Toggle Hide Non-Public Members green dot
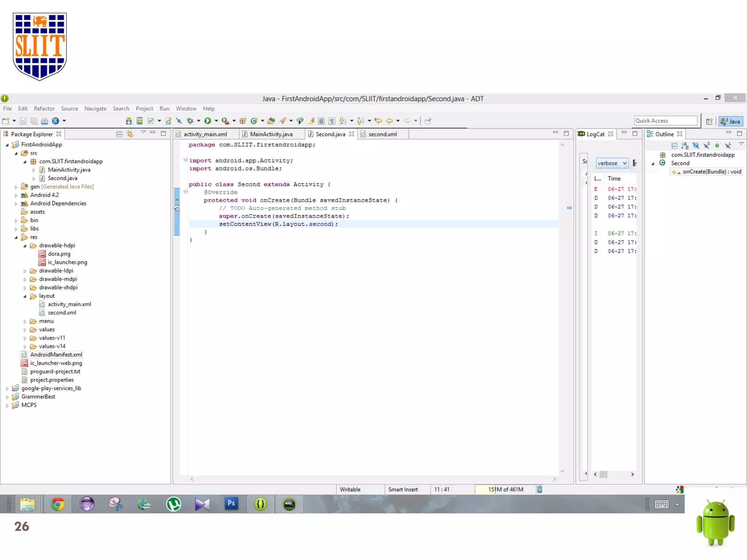The width and height of the screenshot is (747, 560). click(x=717, y=145)
